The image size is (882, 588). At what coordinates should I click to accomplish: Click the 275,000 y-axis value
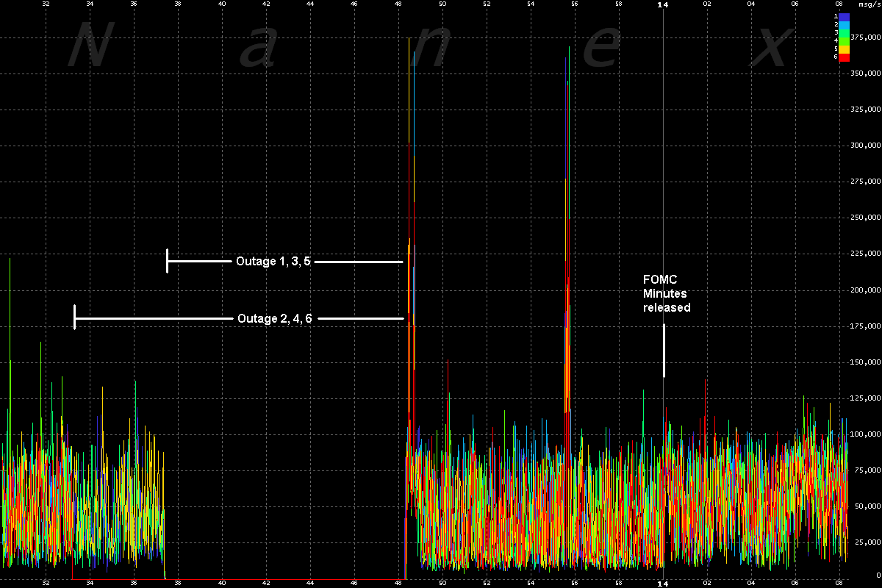tap(866, 182)
